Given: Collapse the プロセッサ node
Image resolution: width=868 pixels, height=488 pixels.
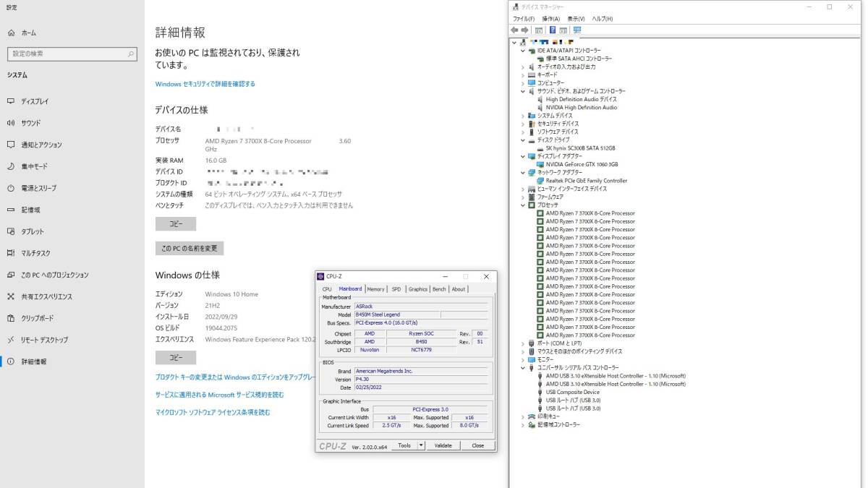Looking at the screenshot, I should click(523, 205).
